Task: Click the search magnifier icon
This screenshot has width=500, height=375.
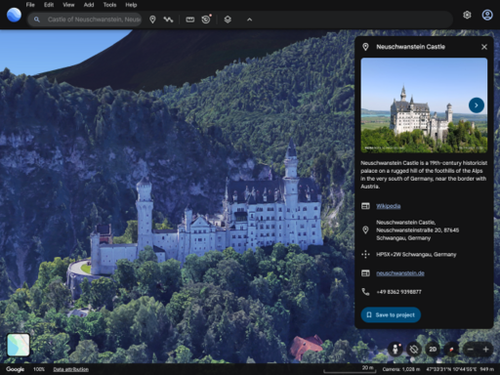Action: (x=37, y=20)
